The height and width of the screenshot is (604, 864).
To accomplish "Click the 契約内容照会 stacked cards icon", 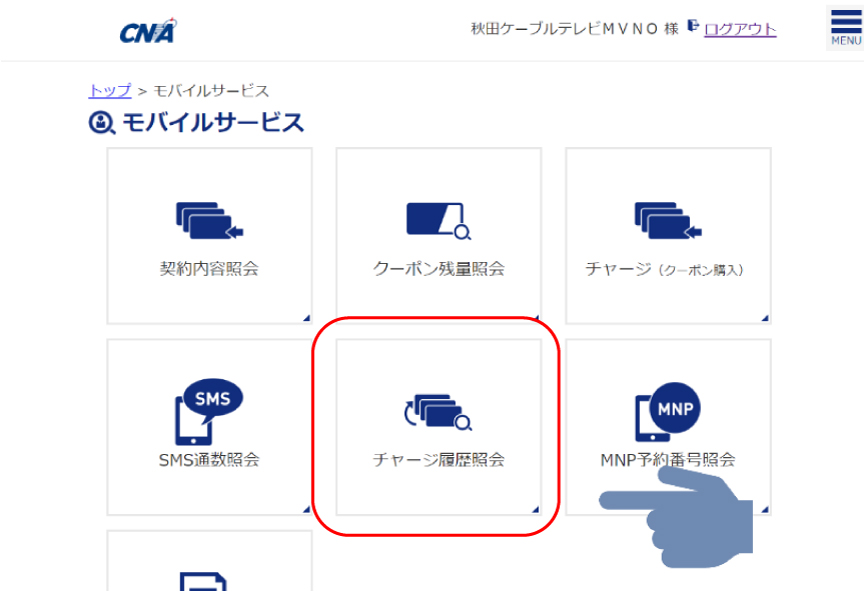I will coord(209,220).
